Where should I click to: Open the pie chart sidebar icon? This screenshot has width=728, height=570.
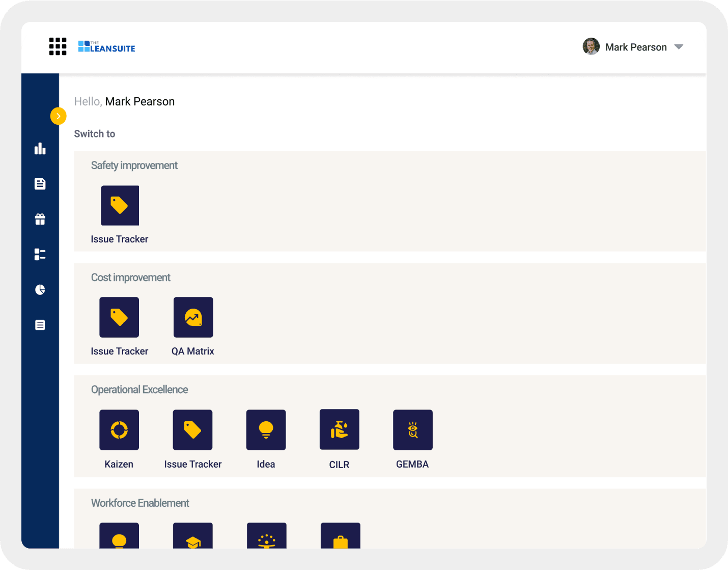click(x=40, y=290)
